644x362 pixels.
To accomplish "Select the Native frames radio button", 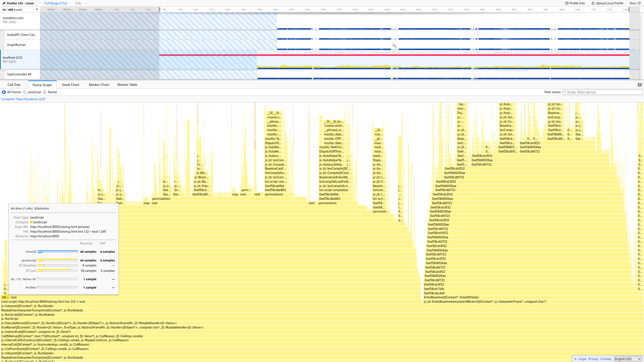I will (44, 92).
